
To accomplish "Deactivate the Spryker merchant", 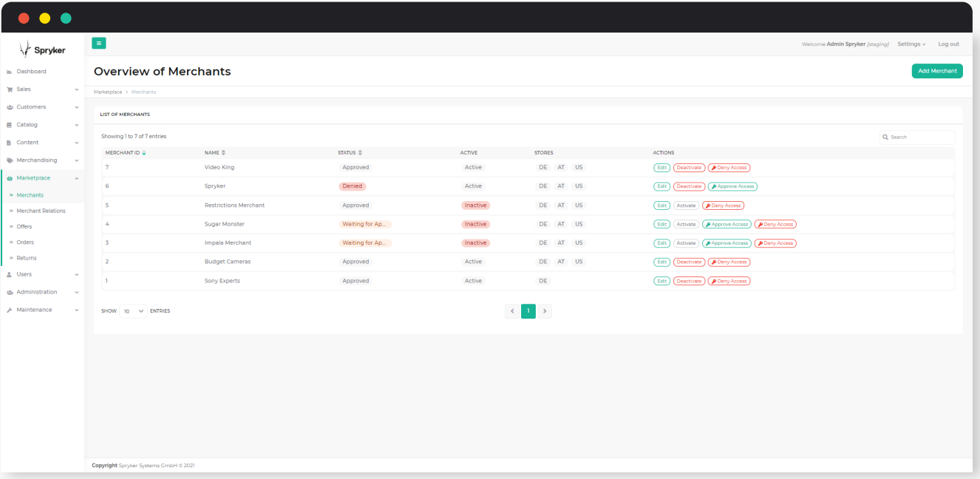I will pos(689,186).
